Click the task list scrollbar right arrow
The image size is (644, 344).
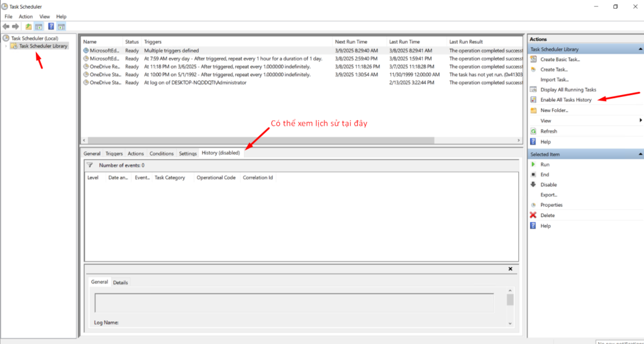click(518, 140)
